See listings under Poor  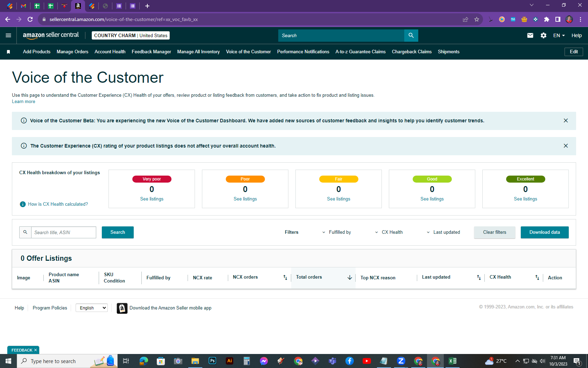tap(245, 199)
